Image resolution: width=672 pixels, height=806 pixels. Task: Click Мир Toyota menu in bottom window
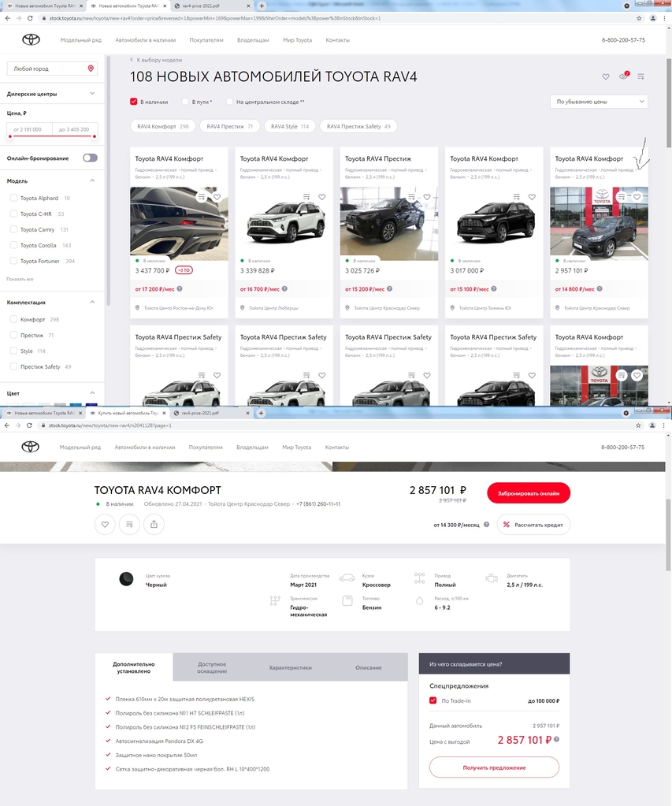297,448
